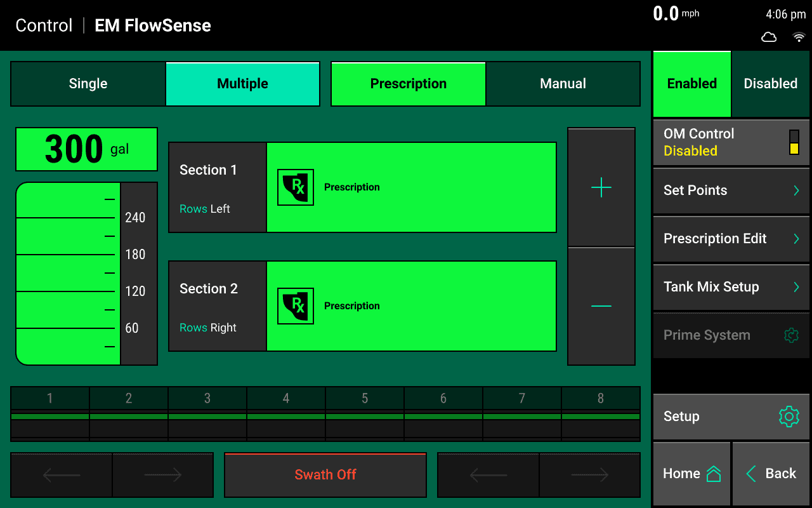Expand Set Points chevron
This screenshot has width=812, height=508.
pyautogui.click(x=796, y=190)
